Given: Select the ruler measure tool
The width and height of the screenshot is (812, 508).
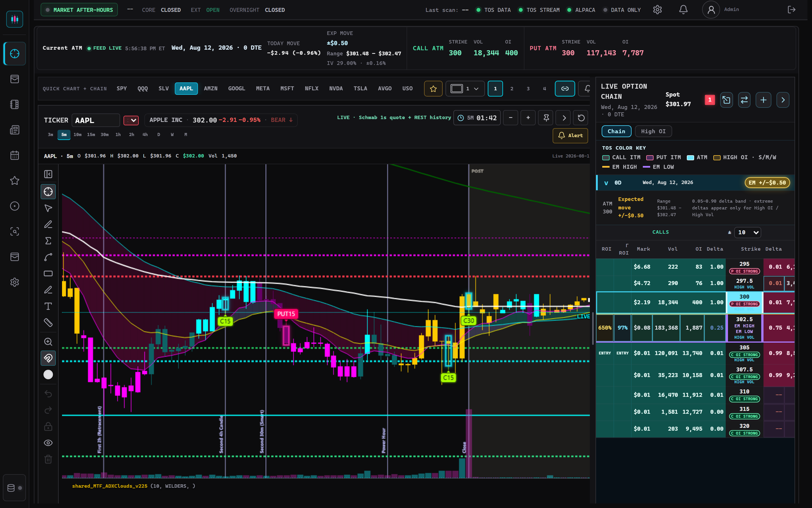Looking at the screenshot, I should coord(48,323).
